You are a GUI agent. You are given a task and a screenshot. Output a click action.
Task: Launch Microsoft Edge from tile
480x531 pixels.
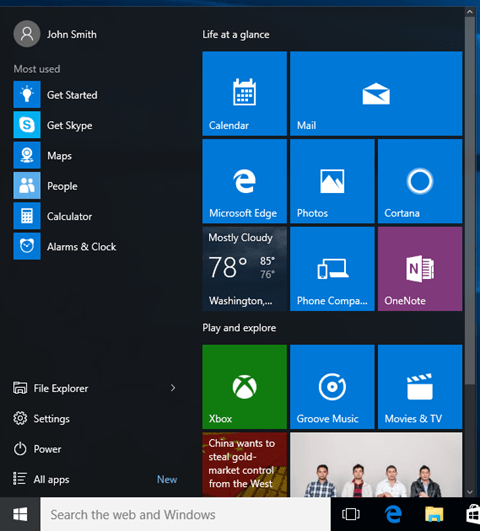[245, 182]
